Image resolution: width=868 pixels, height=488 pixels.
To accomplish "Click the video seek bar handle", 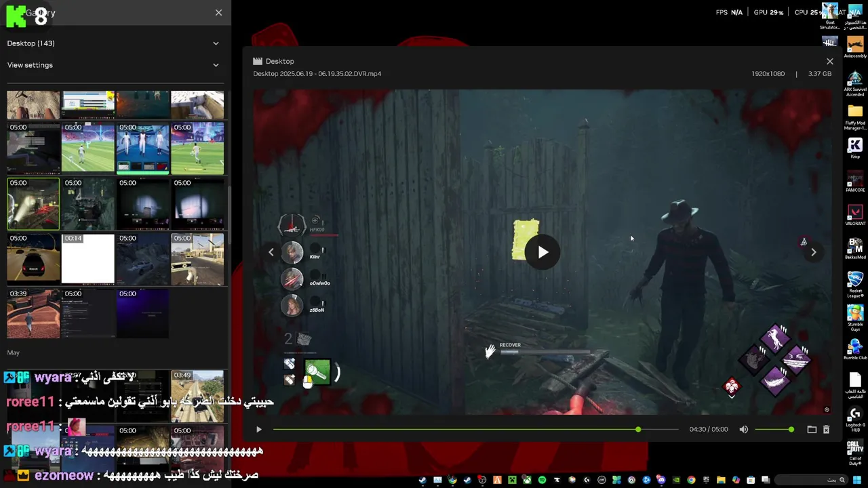I will [x=638, y=429].
